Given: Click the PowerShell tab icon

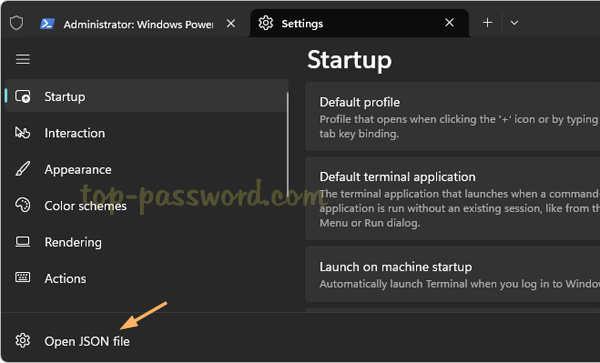Looking at the screenshot, I should 47,24.
